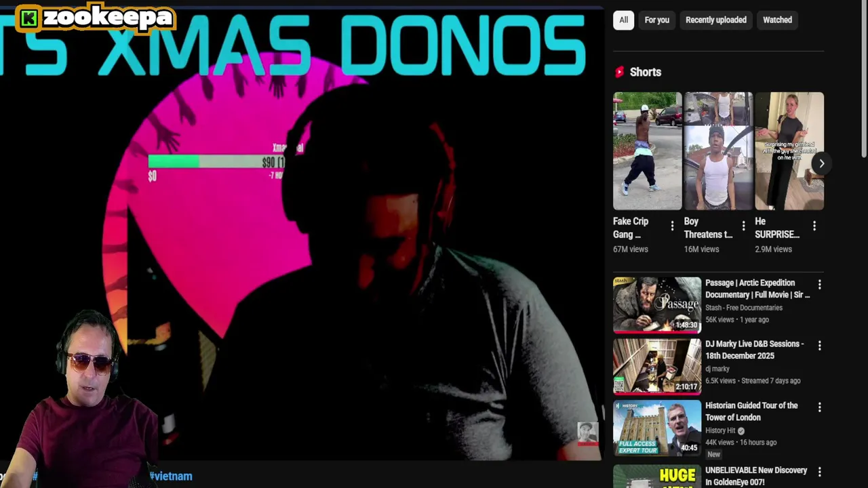Open options menu for Fake Crip Gang short
The height and width of the screenshot is (488, 868).
click(672, 226)
